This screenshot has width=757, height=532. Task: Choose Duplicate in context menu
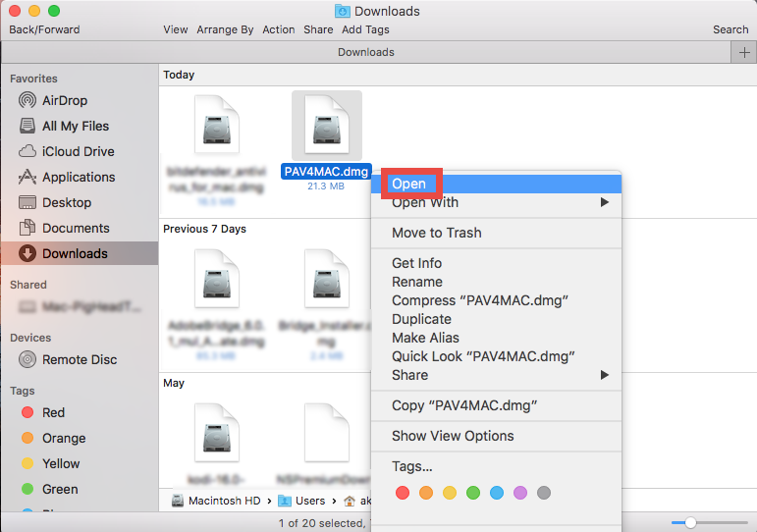coord(496,319)
